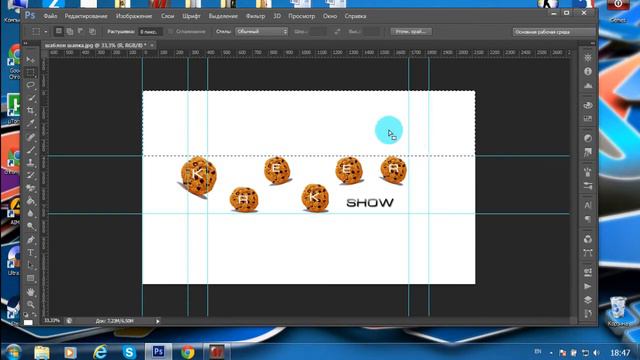The height and width of the screenshot is (360, 640).
Task: Select the Paint Bucket tool
Action: pos(31,200)
